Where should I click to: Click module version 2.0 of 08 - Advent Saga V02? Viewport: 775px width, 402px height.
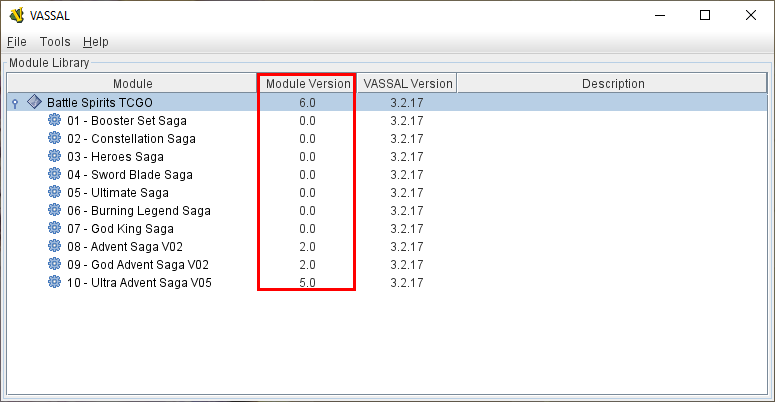coord(307,246)
